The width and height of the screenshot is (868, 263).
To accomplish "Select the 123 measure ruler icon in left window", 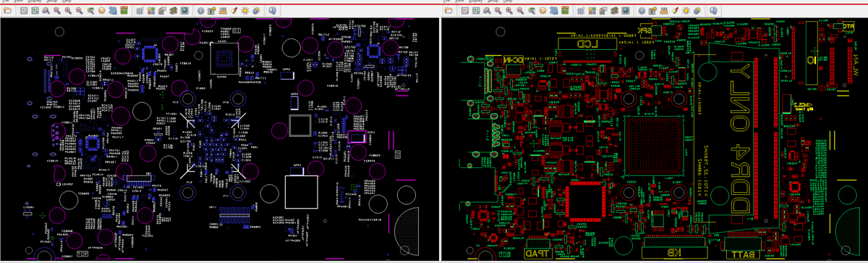I will click(x=223, y=10).
